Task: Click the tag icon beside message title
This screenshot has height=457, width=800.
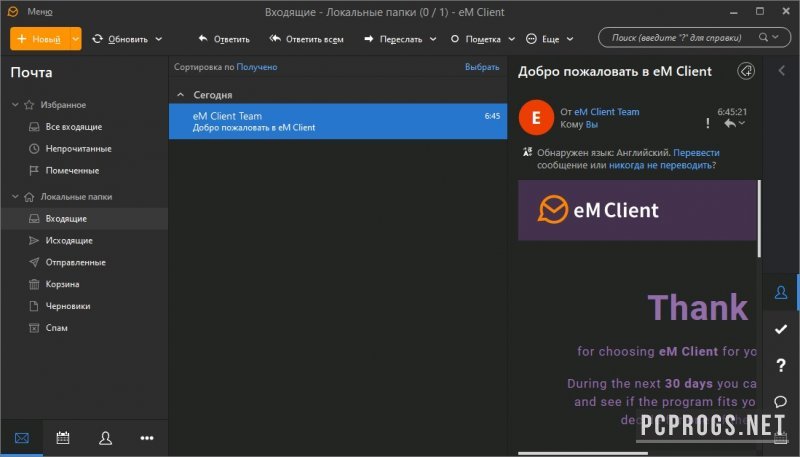Action: (746, 71)
